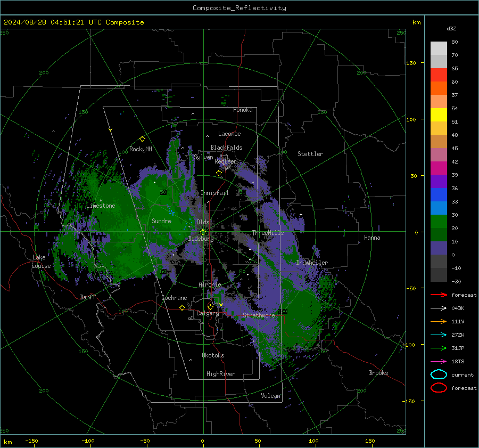Click the purple 39 dBZ color swatch
Viewport: 479px width, 448px height.
coord(439,181)
